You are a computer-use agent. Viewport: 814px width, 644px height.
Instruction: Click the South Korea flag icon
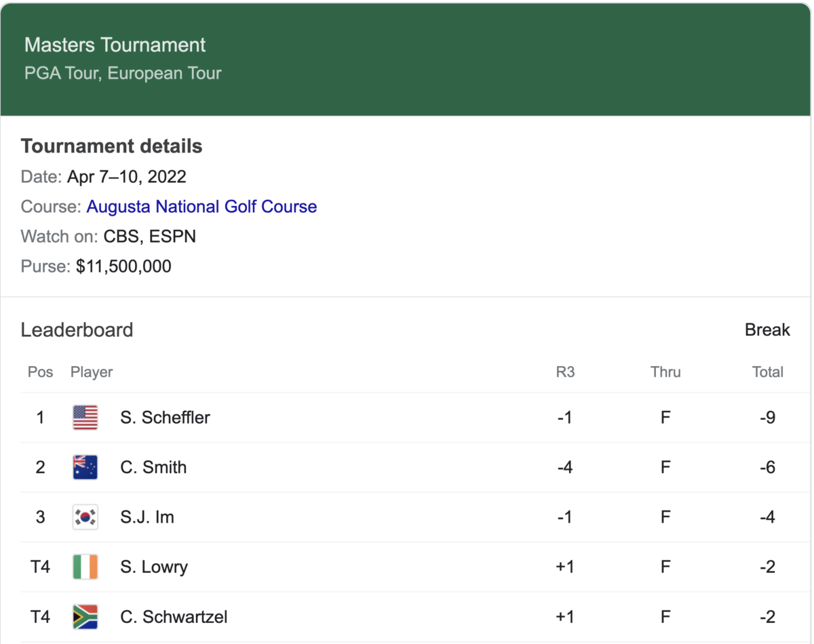85,517
